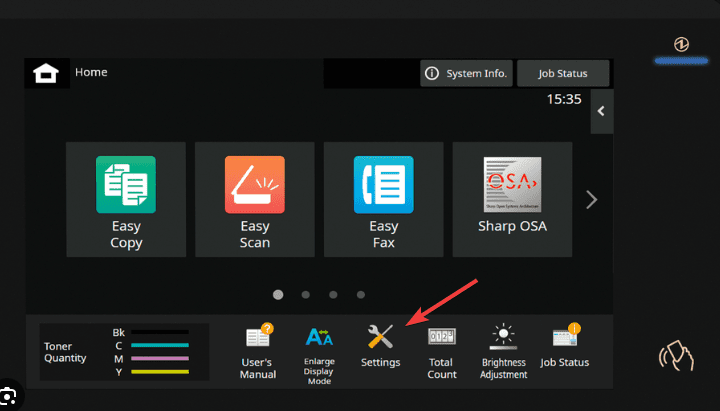The height and width of the screenshot is (411, 720).
Task: Tap the NFC card reader icon
Action: click(x=677, y=355)
